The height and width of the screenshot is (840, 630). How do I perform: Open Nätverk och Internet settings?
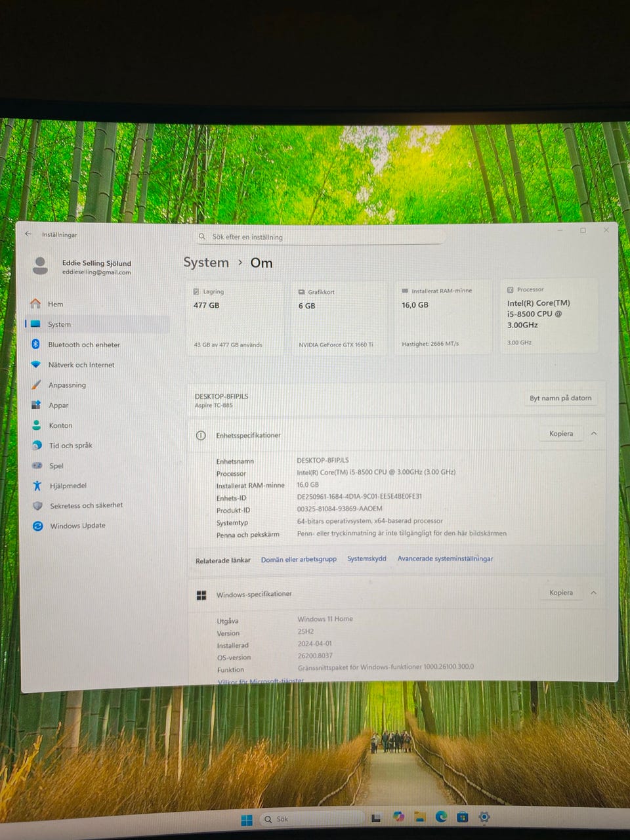click(81, 365)
